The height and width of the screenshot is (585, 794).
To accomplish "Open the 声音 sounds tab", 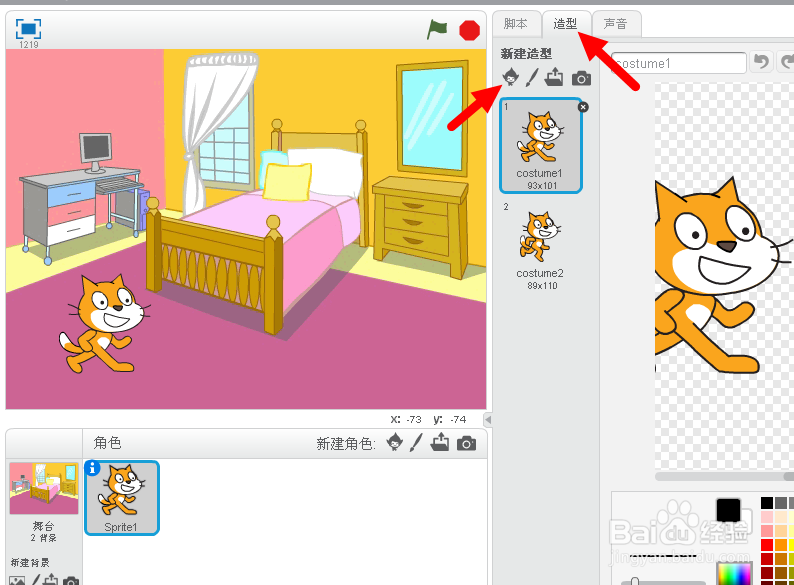I will point(616,24).
